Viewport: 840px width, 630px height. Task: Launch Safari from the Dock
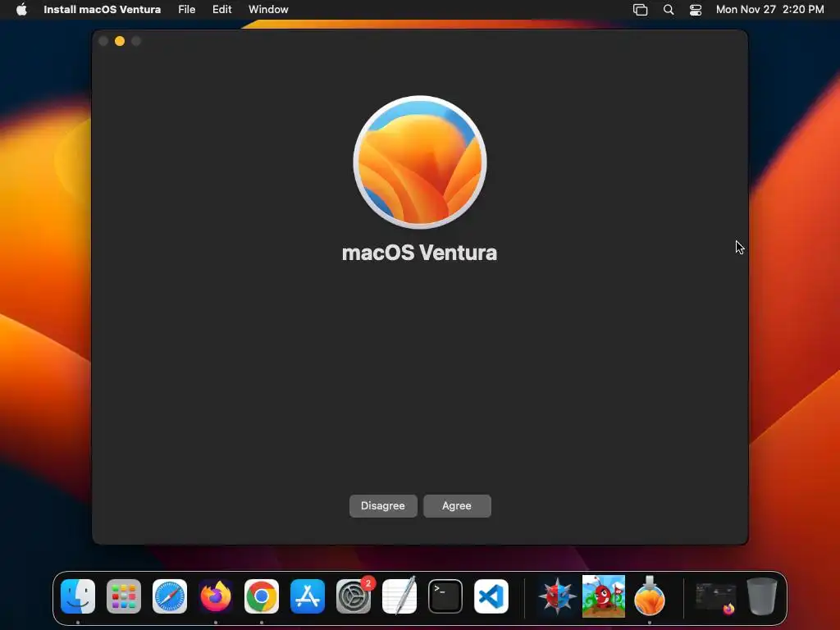click(x=170, y=596)
